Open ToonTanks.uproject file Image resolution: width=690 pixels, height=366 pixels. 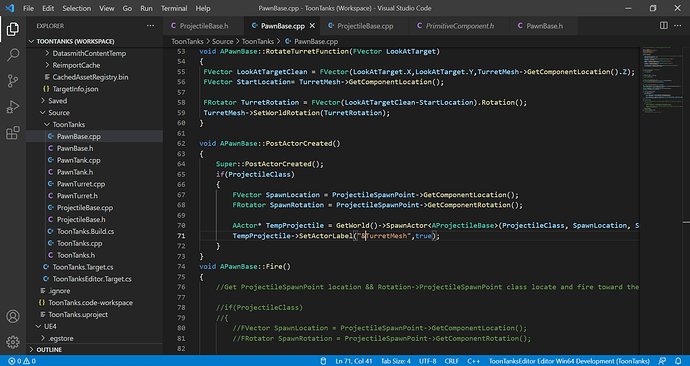78,315
